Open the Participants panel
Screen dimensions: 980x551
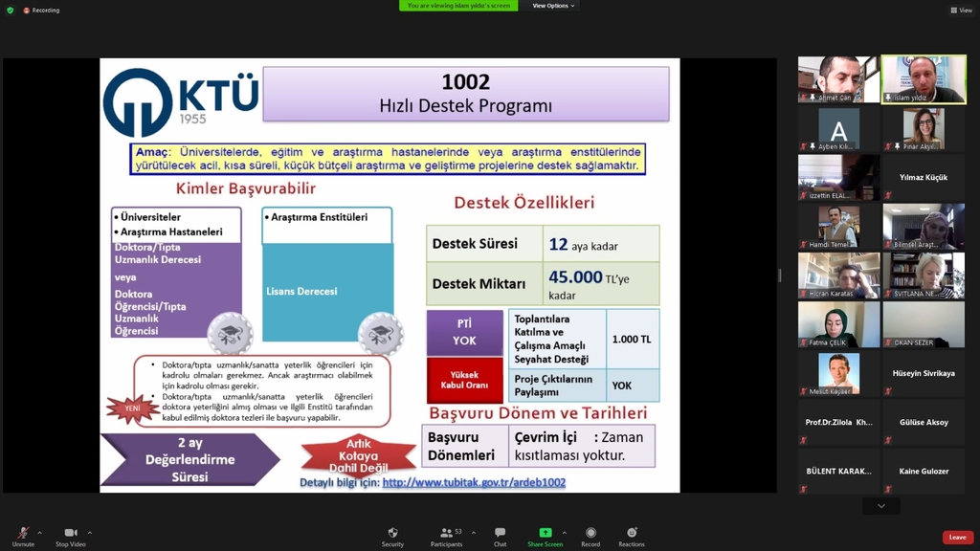[x=446, y=536]
